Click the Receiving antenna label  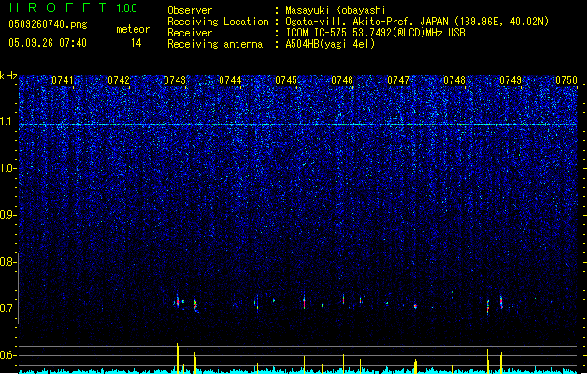coord(215,44)
